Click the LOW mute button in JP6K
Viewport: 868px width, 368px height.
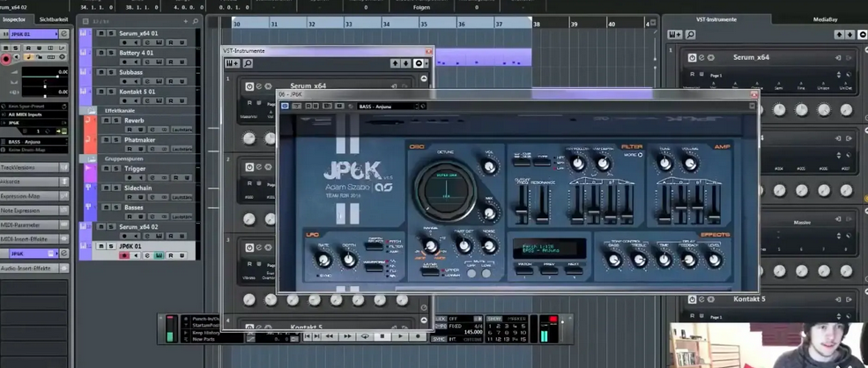tap(486, 273)
